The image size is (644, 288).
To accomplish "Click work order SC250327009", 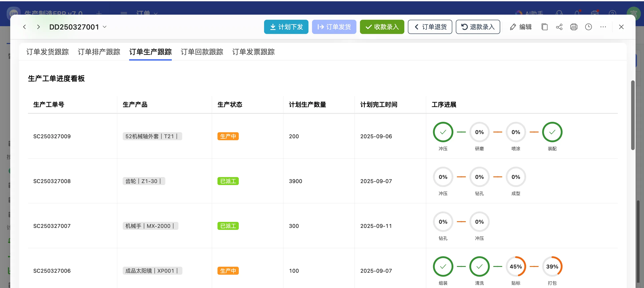I will pos(52,136).
